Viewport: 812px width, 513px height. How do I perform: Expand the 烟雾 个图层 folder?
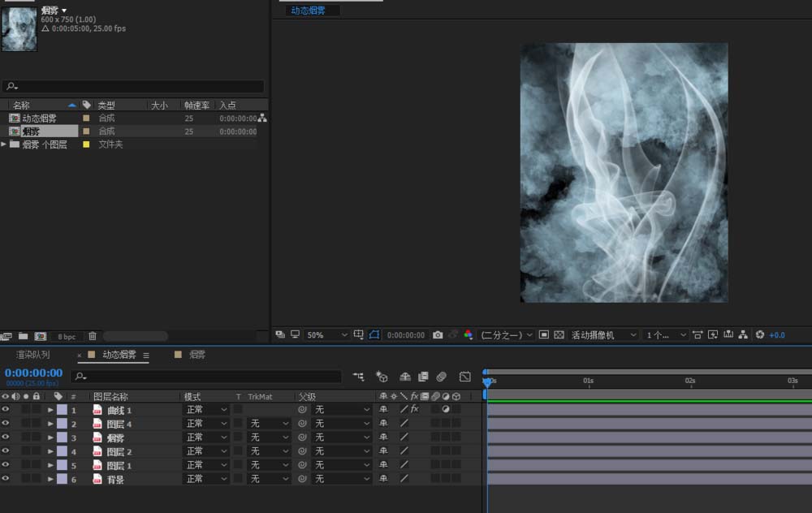click(4, 144)
